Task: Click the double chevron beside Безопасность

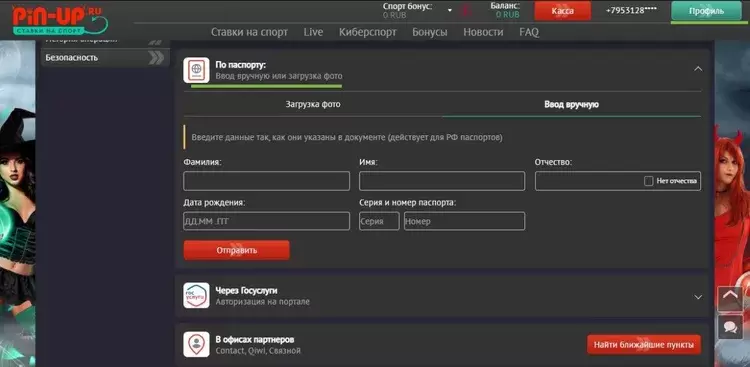Action: 156,58
